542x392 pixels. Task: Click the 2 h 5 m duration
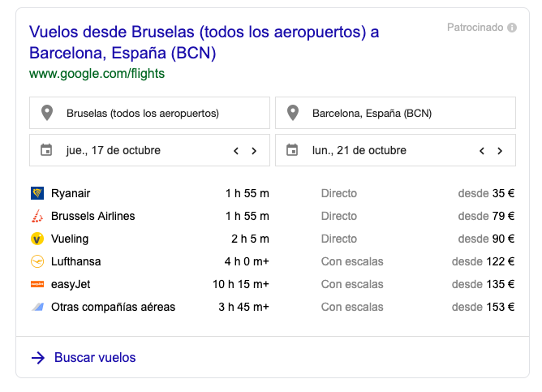tap(250, 239)
